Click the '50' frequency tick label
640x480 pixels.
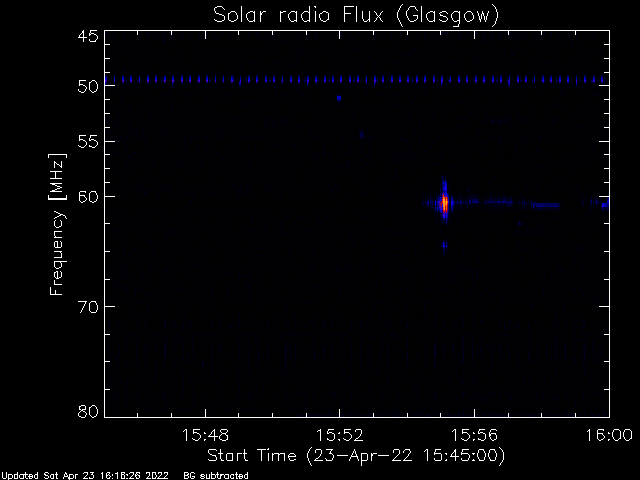pyautogui.click(x=88, y=86)
